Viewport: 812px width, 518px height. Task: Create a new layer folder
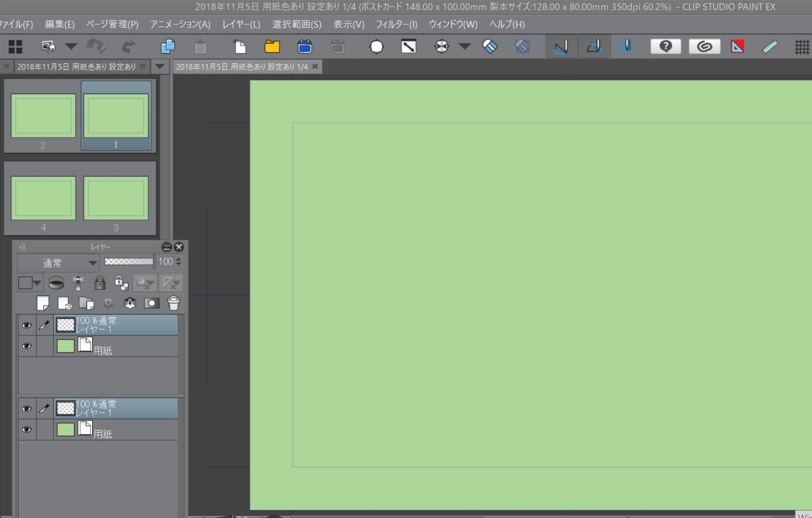pyautogui.click(x=86, y=303)
